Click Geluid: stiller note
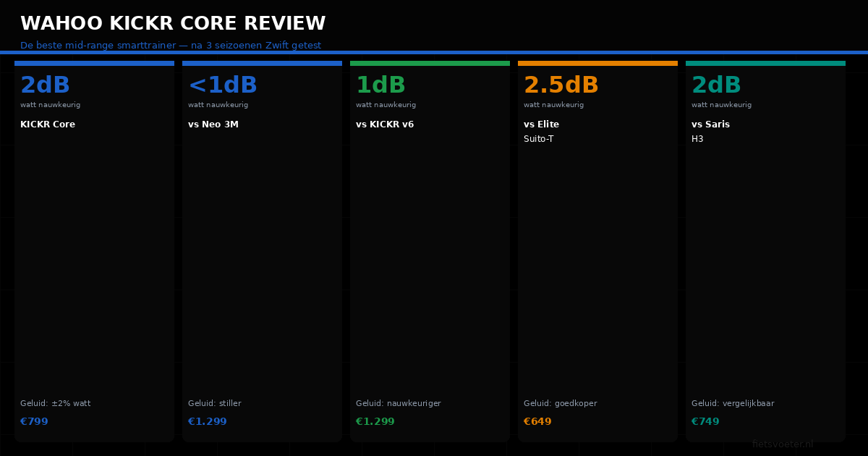Screen dimensions: 868x456 tap(215, 403)
